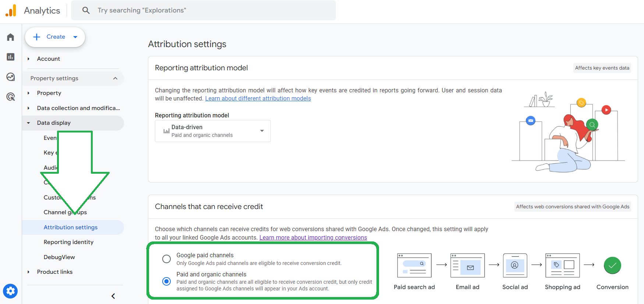Click the Shopping ad label
Screen dimensions: 644x304
tap(563, 287)
